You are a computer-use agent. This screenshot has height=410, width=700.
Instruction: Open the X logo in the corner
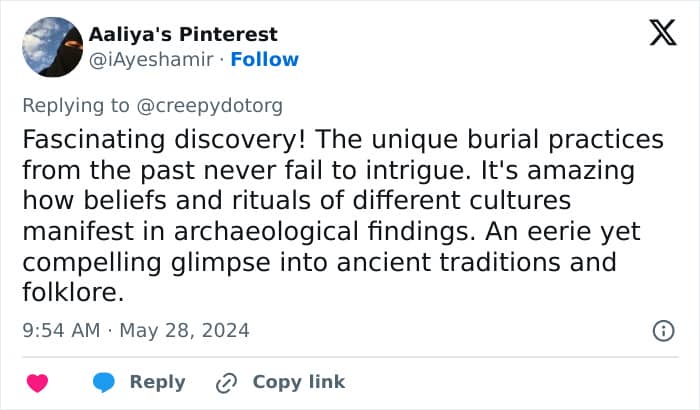tap(663, 33)
